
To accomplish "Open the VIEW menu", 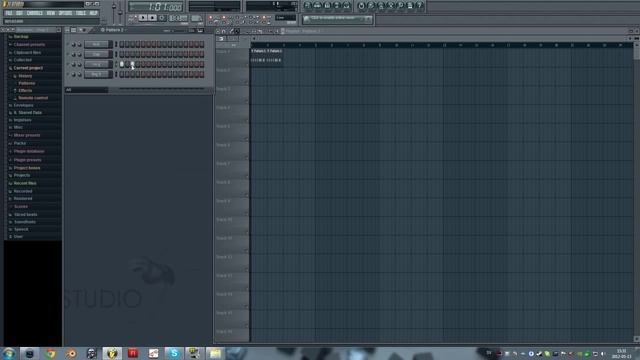I will (51, 13).
